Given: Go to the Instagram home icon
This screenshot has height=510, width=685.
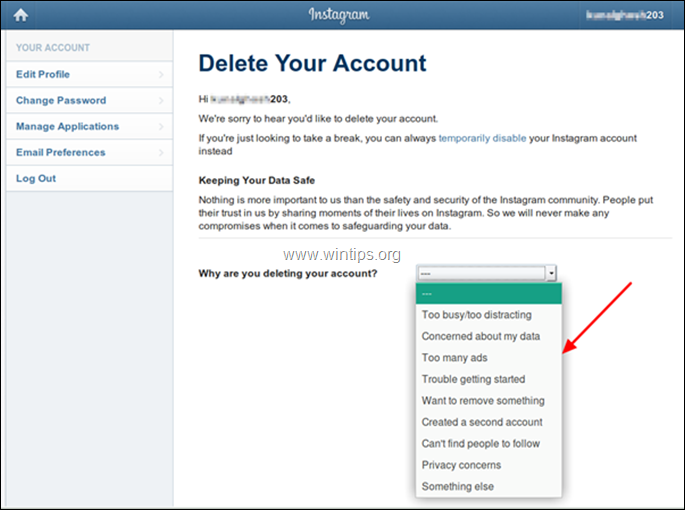Looking at the screenshot, I should [21, 15].
